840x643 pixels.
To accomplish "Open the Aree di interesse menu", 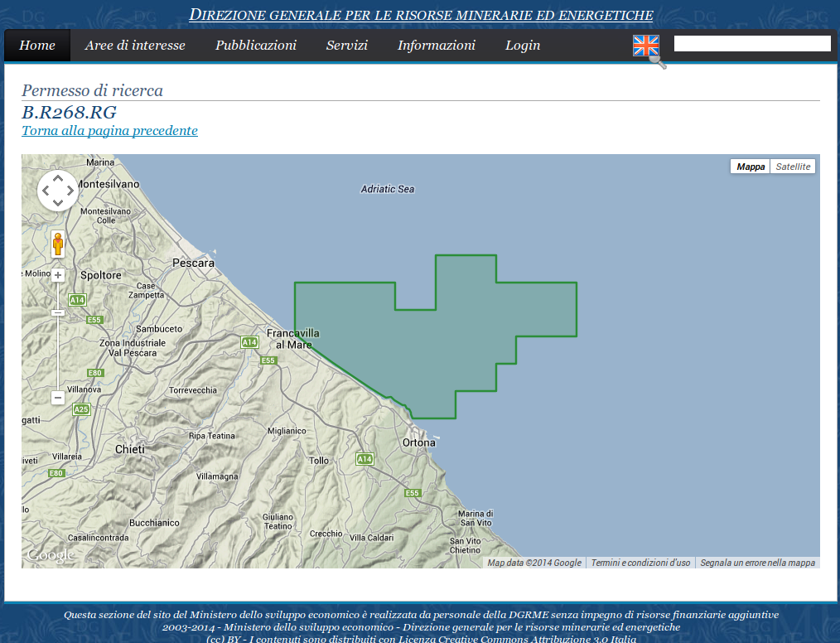I will pos(135,46).
